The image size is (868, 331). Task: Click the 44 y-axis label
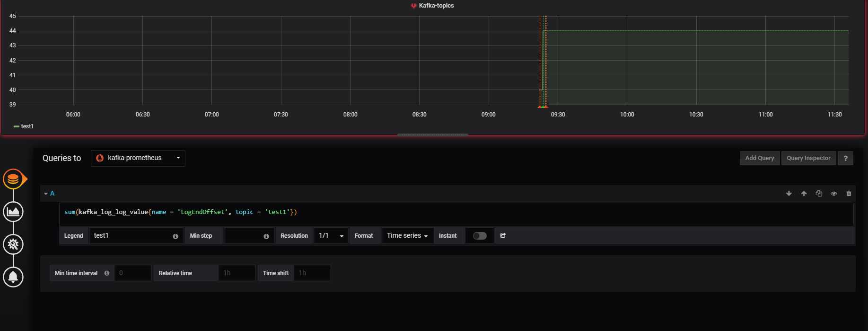(x=13, y=31)
